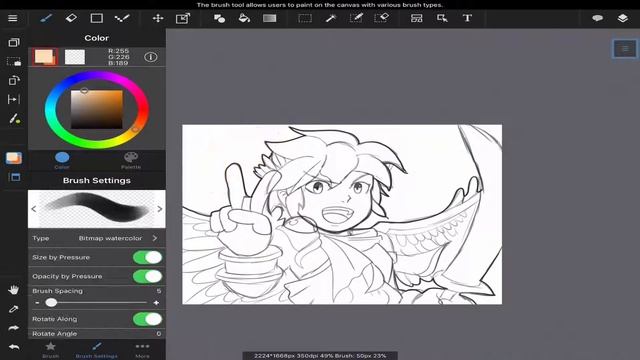Click the Redo arrow
This screenshot has height=360, width=640.
click(13, 328)
